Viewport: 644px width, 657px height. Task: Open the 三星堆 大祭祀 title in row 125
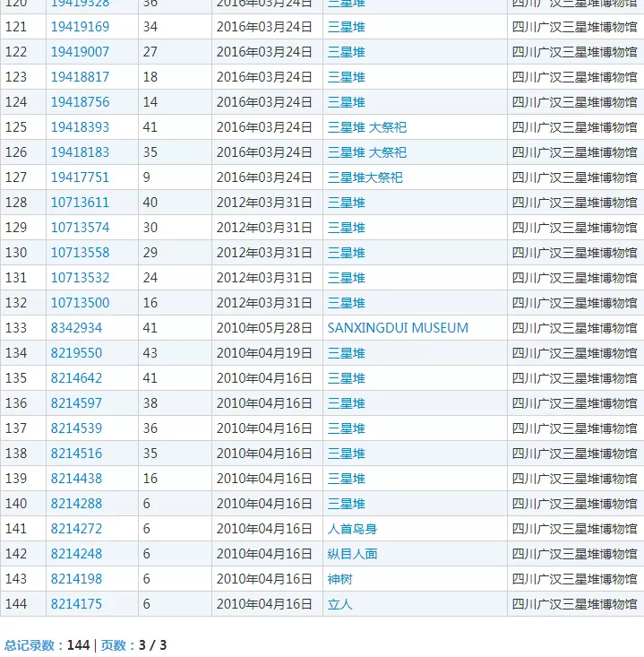[x=366, y=127]
